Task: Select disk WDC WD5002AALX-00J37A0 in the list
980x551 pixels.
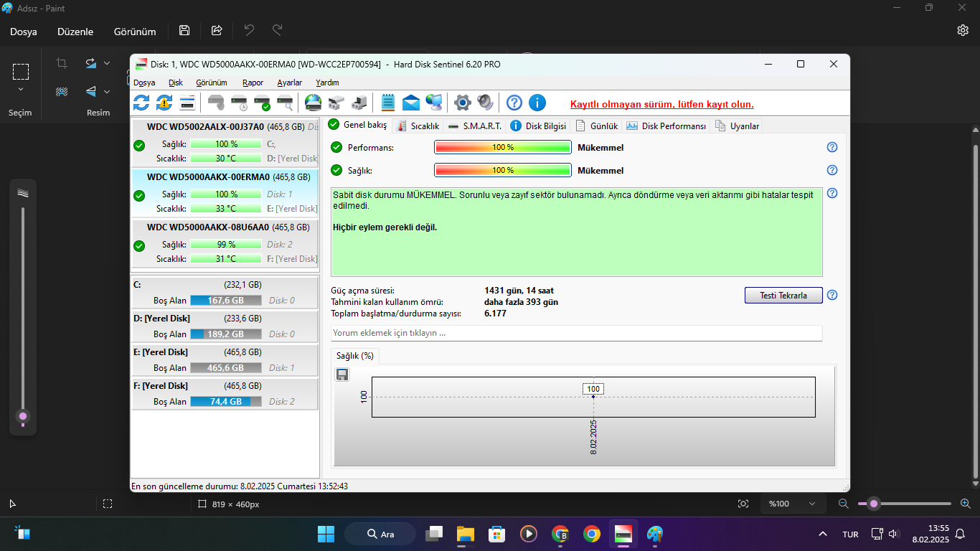Action: (225, 143)
